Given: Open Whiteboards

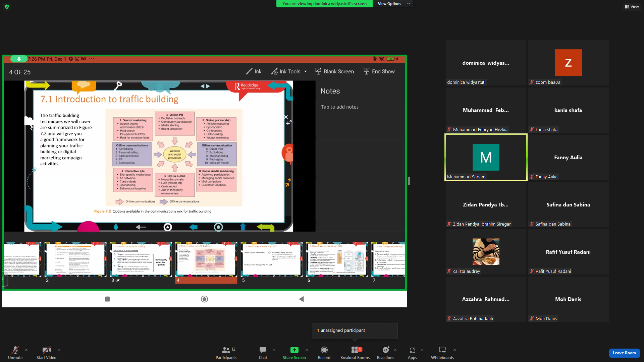Looking at the screenshot, I should click(442, 353).
